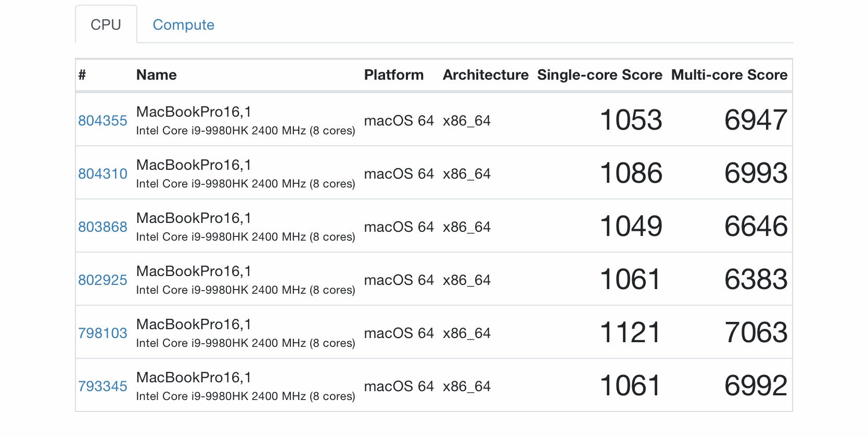This screenshot has height=437, width=868.
Task: Click the 1121 single-core score
Action: pos(630,333)
